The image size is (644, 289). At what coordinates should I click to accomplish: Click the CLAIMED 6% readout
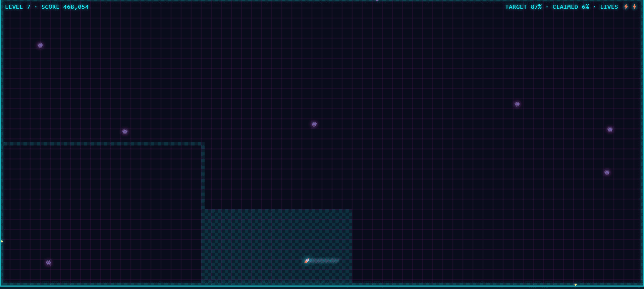pyautogui.click(x=571, y=7)
